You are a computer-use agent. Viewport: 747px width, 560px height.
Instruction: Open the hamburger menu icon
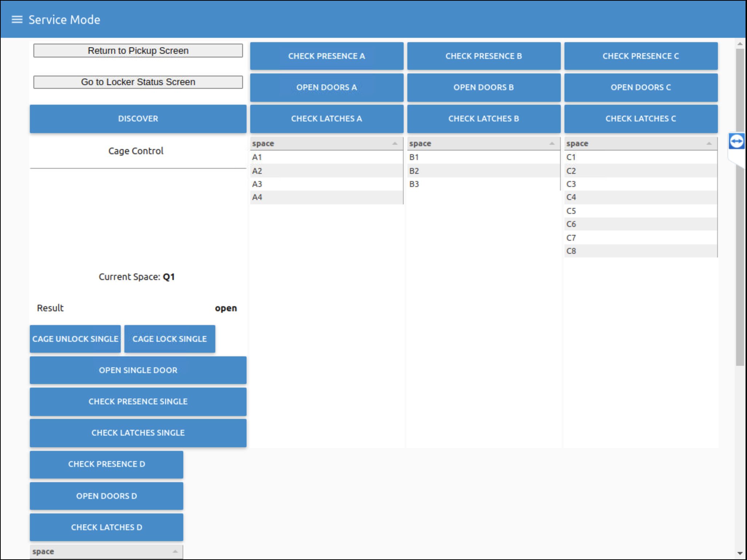click(17, 20)
